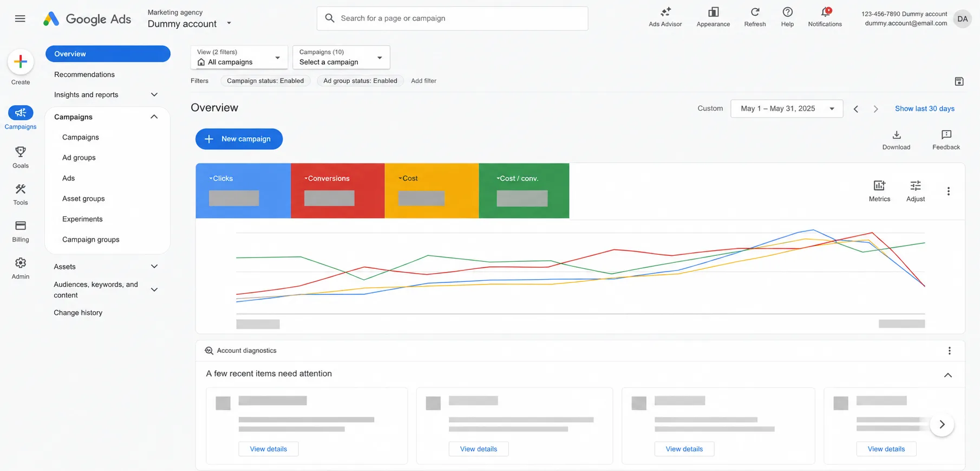Click the DA account avatar

(x=962, y=18)
